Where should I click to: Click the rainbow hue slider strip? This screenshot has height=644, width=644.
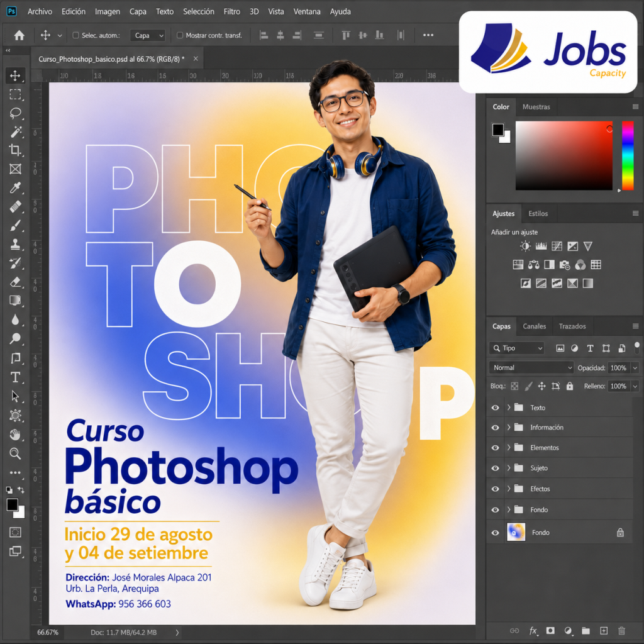[628, 156]
